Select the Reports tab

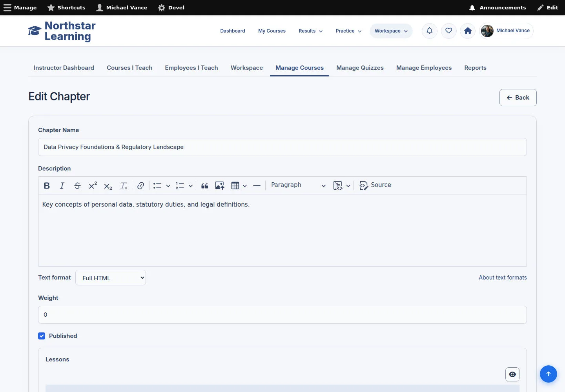(475, 68)
